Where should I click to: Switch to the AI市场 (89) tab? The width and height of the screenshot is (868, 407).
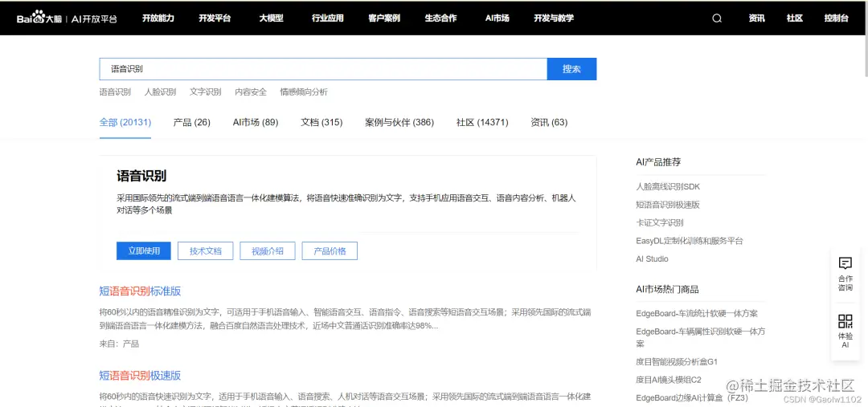256,122
